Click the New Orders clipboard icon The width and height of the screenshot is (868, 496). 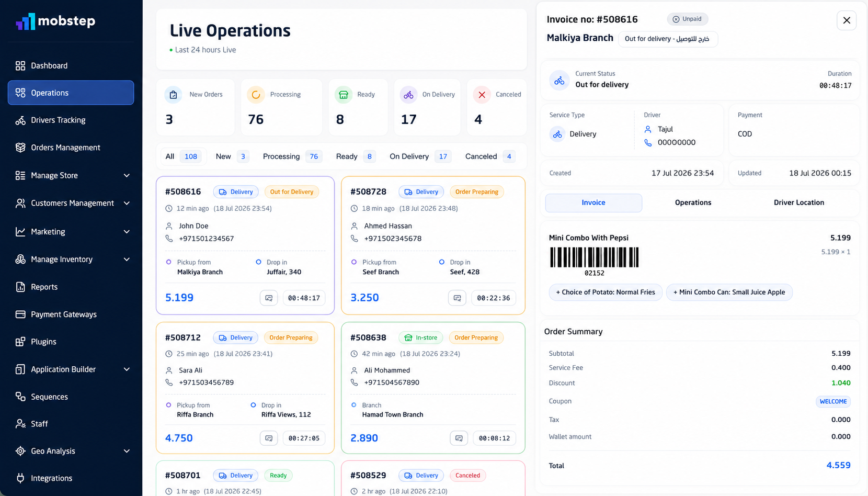[173, 95]
